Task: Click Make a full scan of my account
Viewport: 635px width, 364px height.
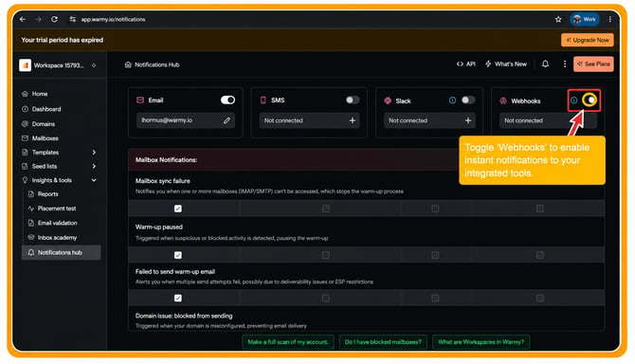Action: [288, 342]
